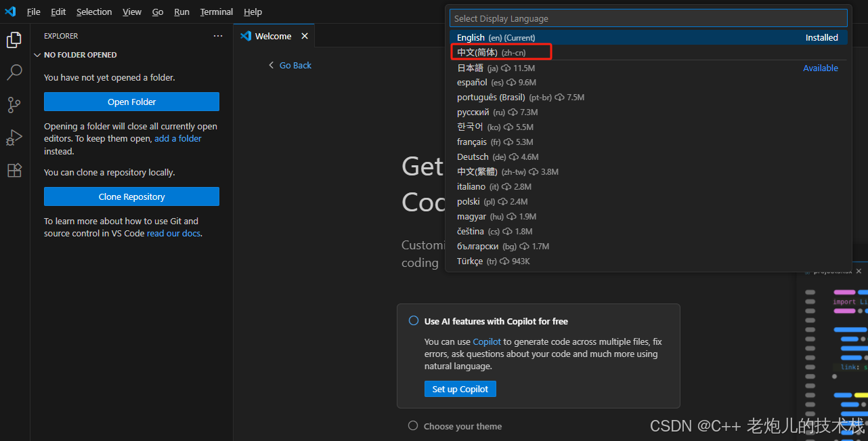Open the Search view icon
Viewport: 868px width, 441px height.
coord(14,72)
